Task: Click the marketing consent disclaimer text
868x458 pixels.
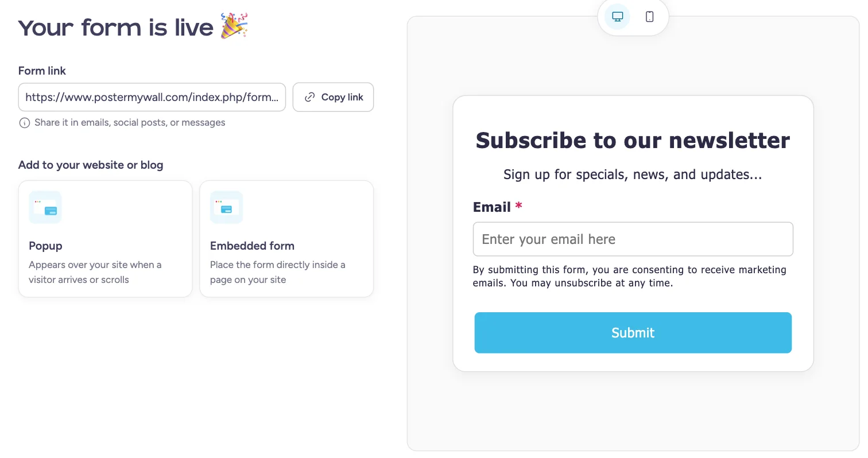Action: pyautogui.click(x=630, y=276)
